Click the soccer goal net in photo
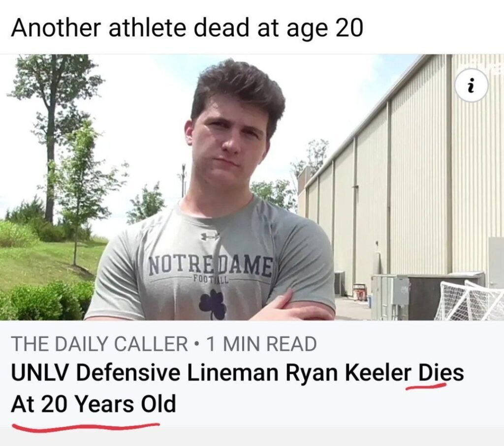The height and width of the screenshot is (446, 504). (x=469, y=300)
